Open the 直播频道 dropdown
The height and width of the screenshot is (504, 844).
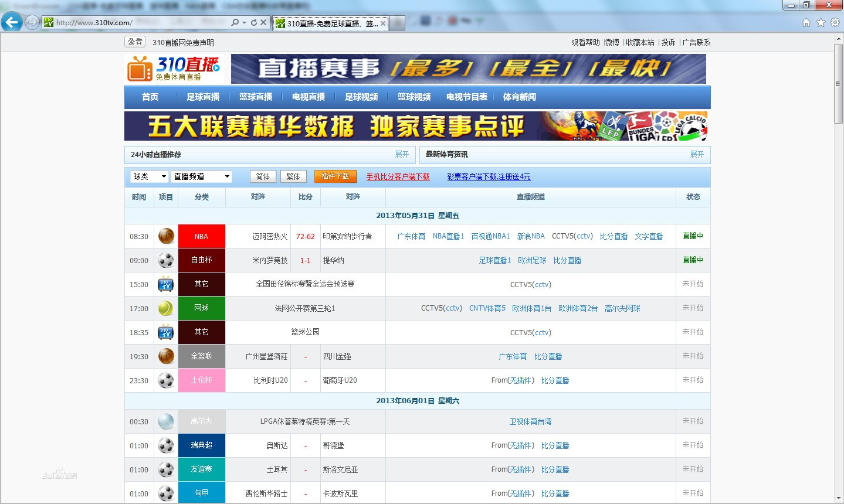pos(202,176)
